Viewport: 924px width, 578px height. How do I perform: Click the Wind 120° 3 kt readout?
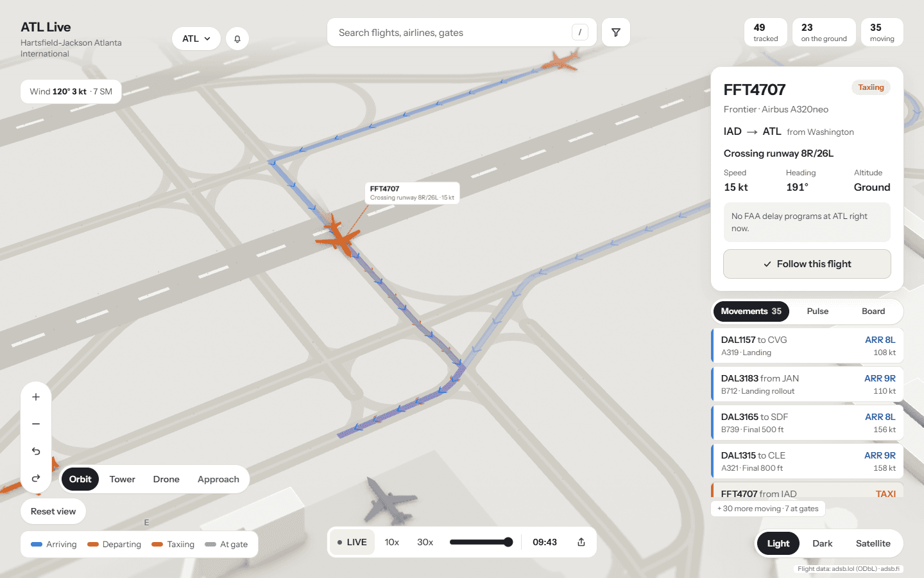(x=71, y=91)
